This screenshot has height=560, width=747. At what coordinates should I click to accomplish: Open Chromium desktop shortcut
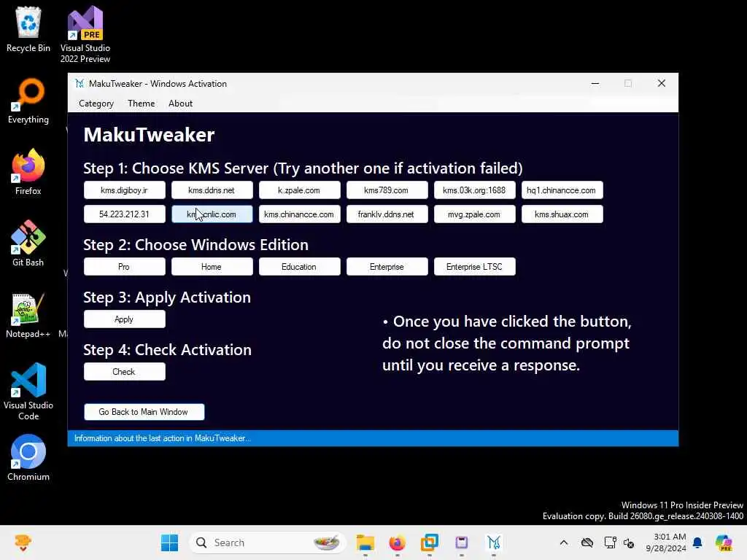click(x=28, y=458)
